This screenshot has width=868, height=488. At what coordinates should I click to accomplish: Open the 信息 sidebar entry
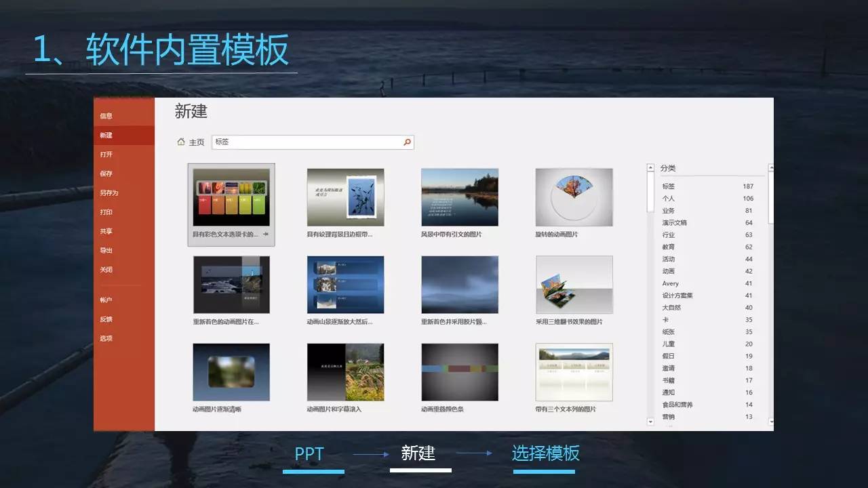click(108, 115)
